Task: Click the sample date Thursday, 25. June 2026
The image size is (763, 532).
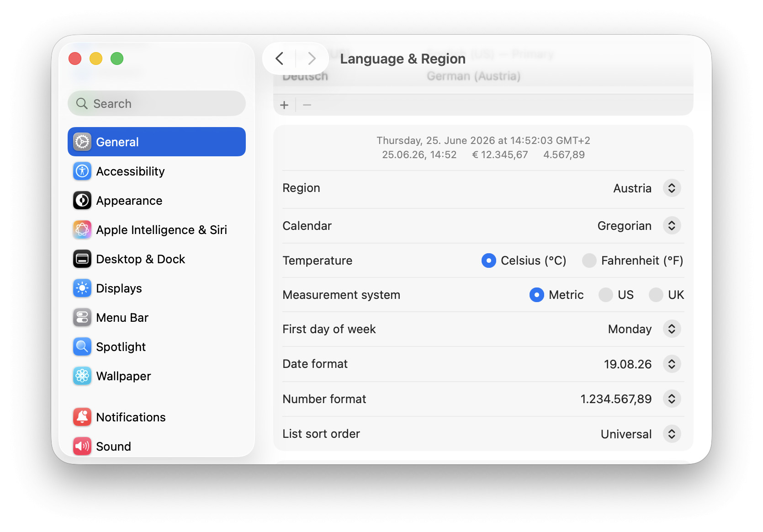Action: coord(436,140)
